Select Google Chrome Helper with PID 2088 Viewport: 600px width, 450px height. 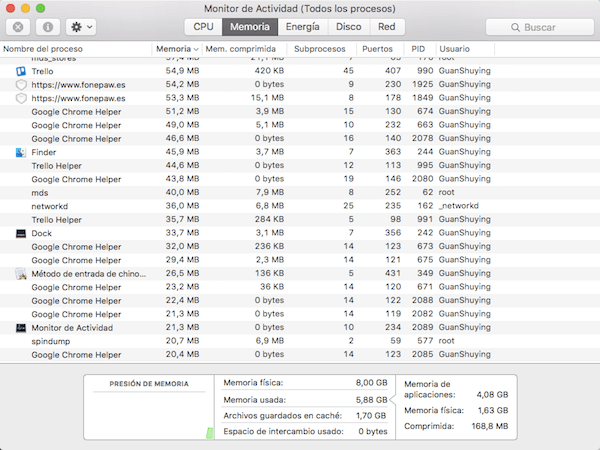pyautogui.click(x=76, y=301)
